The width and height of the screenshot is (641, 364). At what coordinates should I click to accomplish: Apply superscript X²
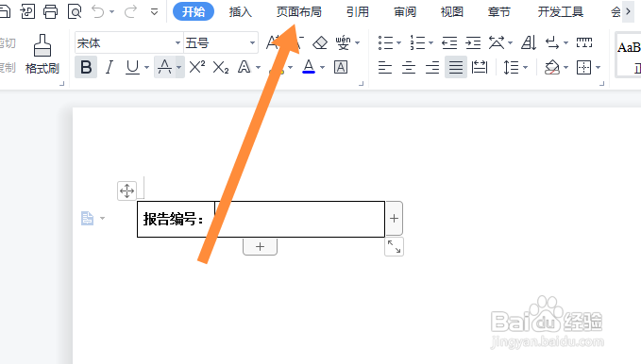(x=197, y=67)
